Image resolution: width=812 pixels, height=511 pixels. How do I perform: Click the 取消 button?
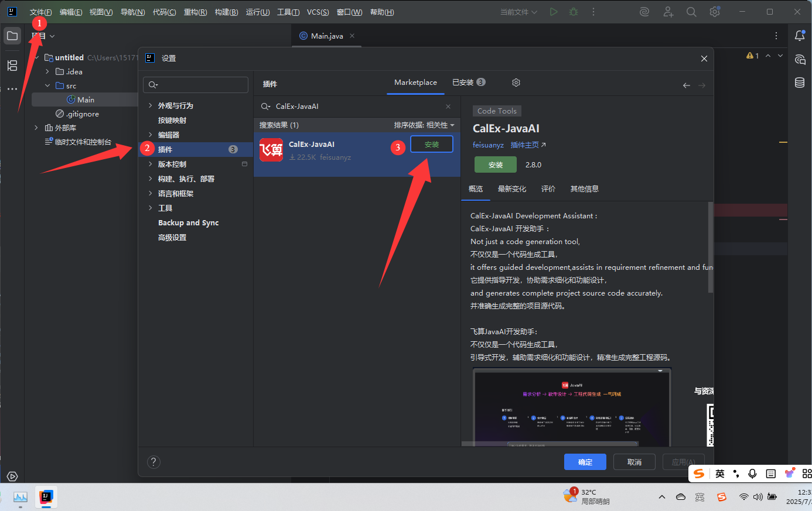tap(634, 462)
